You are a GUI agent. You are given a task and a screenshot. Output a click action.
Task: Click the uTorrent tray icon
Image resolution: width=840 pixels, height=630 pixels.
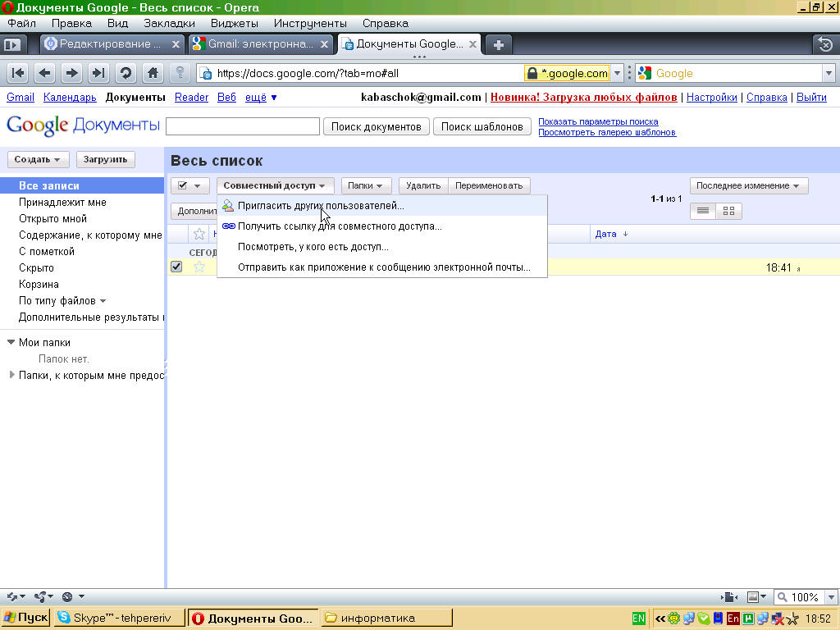(x=748, y=619)
